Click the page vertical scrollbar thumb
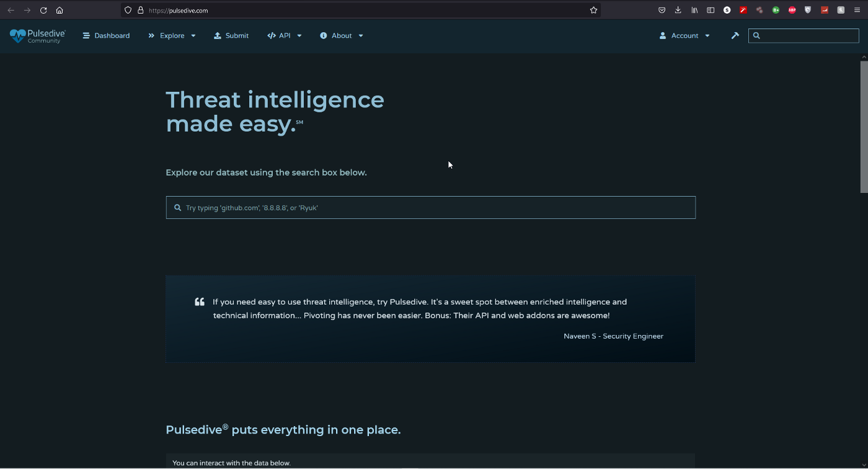The image size is (868, 469). (864, 127)
